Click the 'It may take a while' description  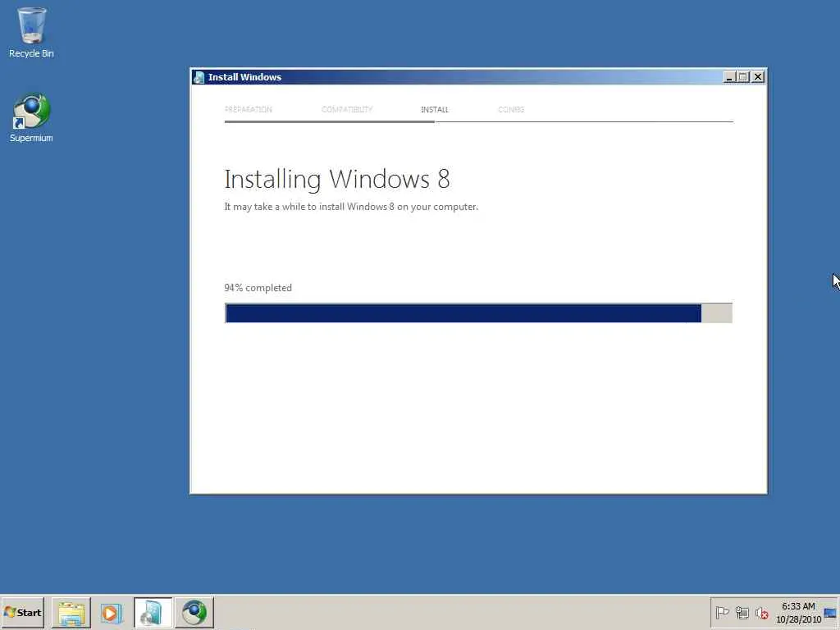point(351,207)
